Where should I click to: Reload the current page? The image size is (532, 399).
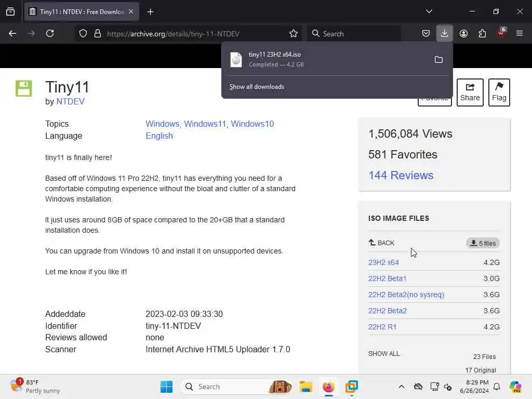(x=50, y=34)
